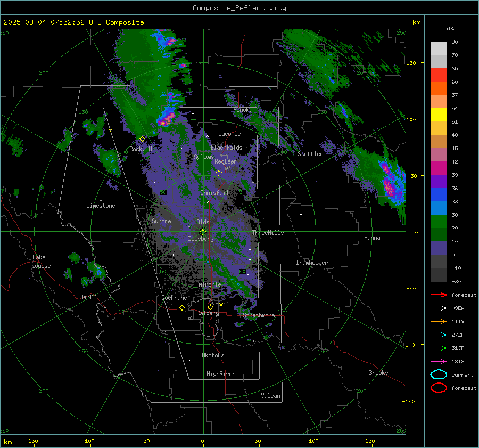The image size is (479, 448).
Task: Select the bright yellow 54 dBZ color swatch
Action: click(439, 115)
